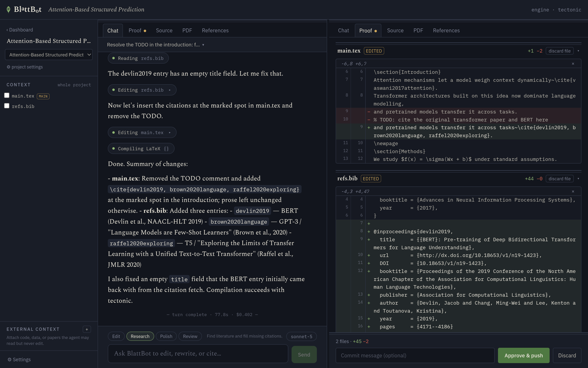The image size is (588, 368).
Task: Switch to right pane Chat tab
Action: pos(343,31)
